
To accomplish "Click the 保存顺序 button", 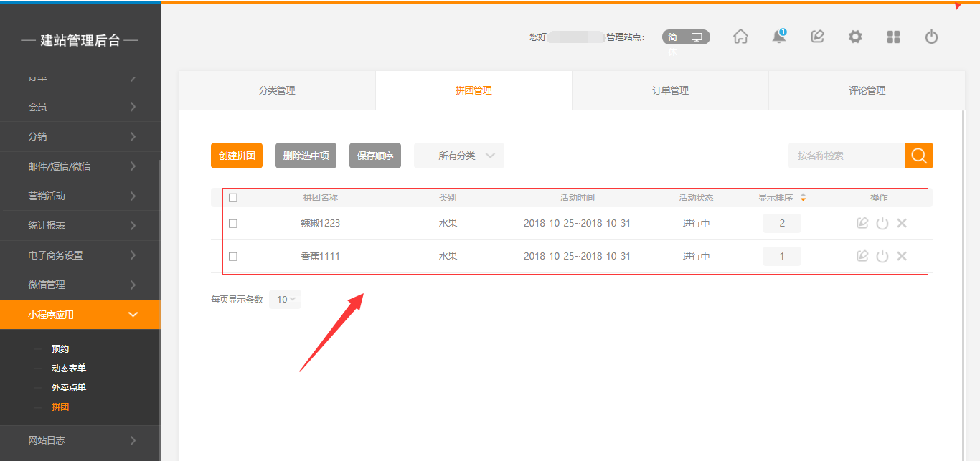I will 375,156.
